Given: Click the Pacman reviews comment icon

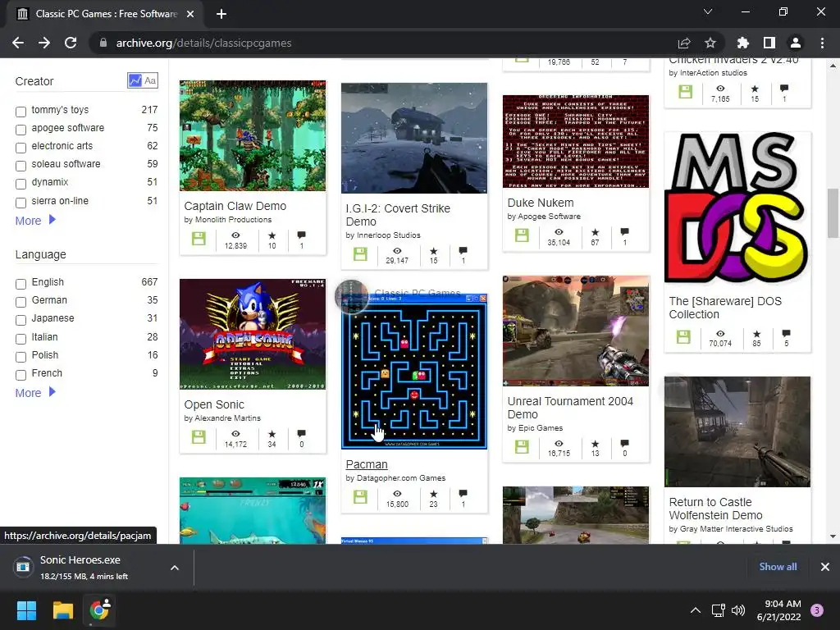Looking at the screenshot, I should click(x=463, y=493).
